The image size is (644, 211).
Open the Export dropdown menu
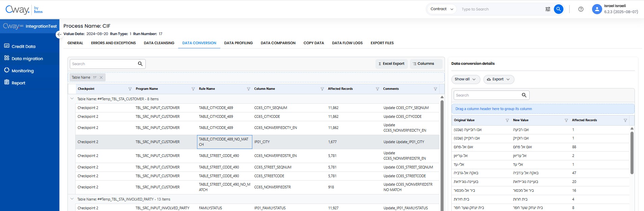coord(499,79)
